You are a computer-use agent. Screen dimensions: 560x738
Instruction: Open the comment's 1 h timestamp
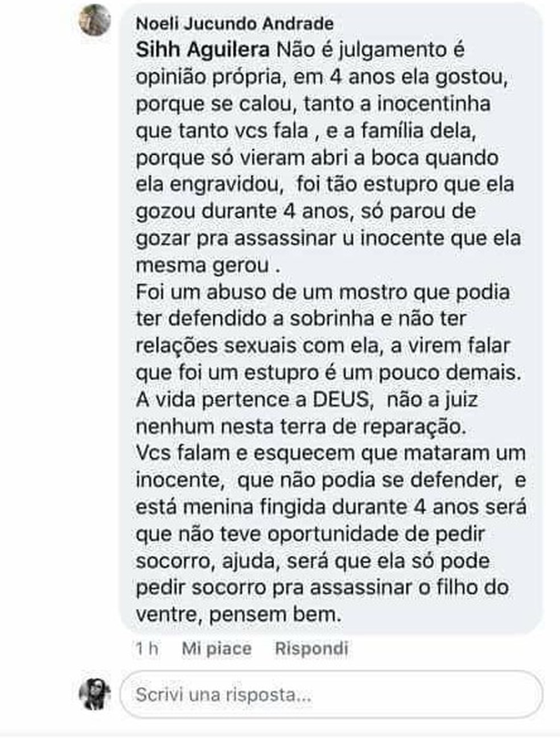(x=146, y=649)
